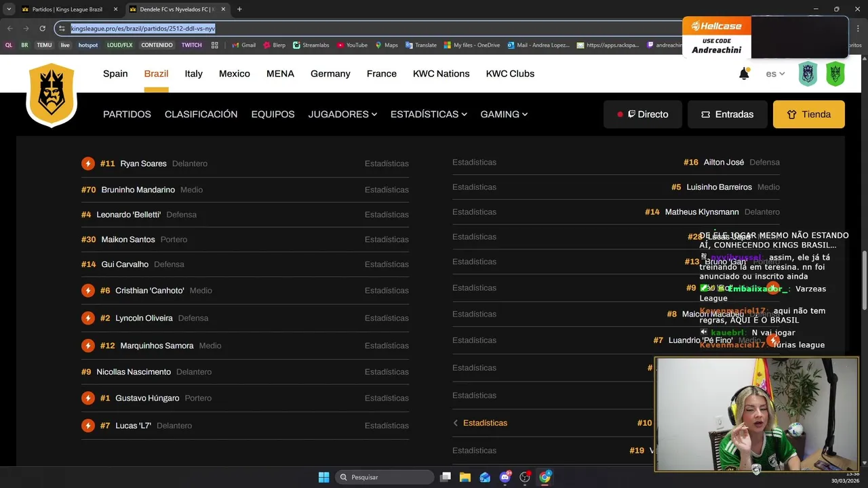Open Estadísticas for Luisinho Barreiros
Image resolution: width=868 pixels, height=488 pixels.
pos(474,187)
